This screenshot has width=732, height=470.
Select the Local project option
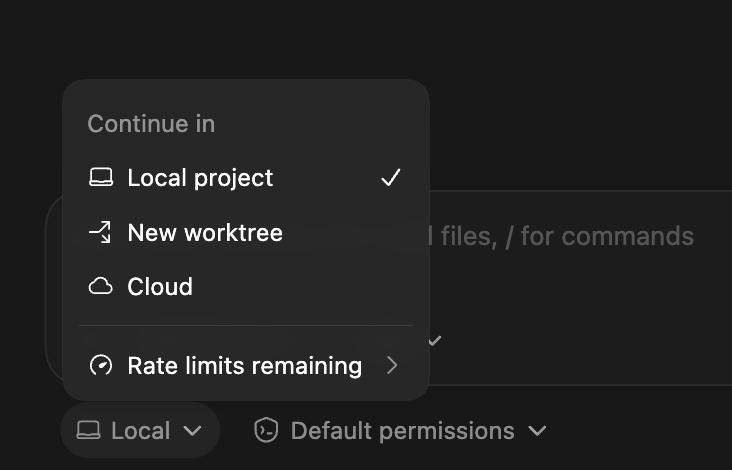[x=246, y=178]
